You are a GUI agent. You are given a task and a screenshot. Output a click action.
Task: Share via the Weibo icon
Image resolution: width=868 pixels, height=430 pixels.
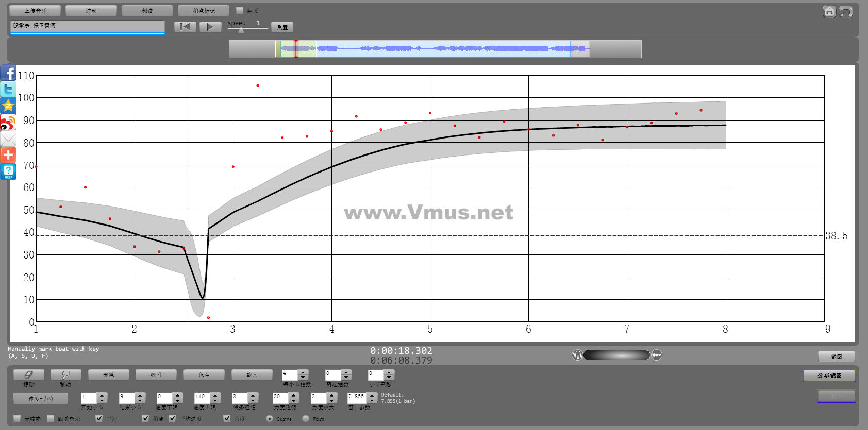pyautogui.click(x=8, y=123)
